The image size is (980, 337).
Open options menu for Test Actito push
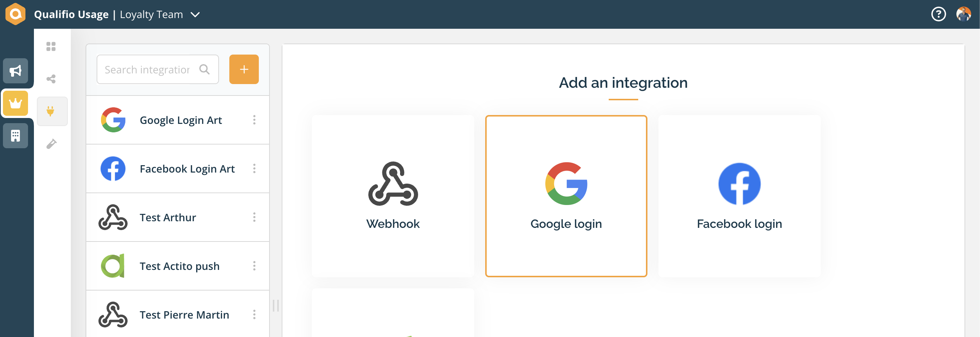click(254, 266)
